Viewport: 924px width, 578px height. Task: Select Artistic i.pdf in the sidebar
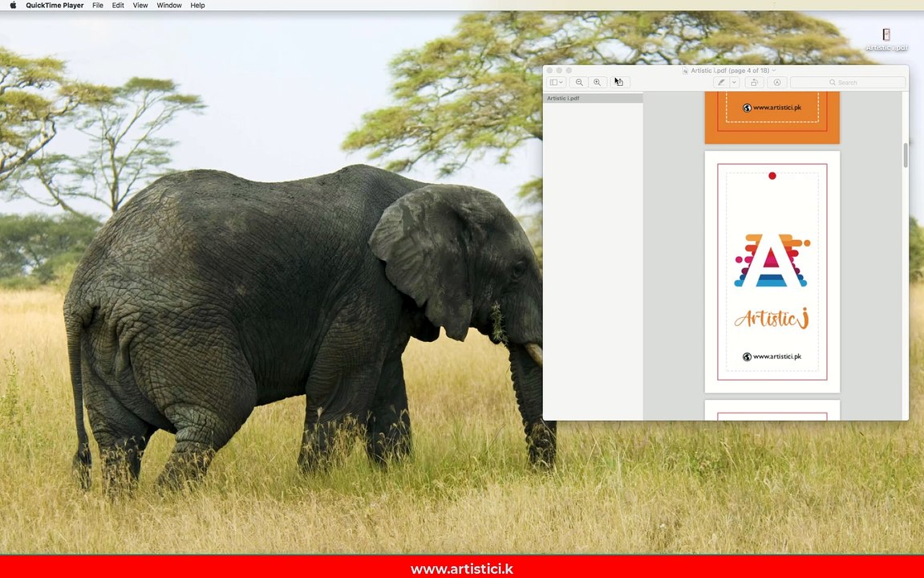click(x=593, y=99)
